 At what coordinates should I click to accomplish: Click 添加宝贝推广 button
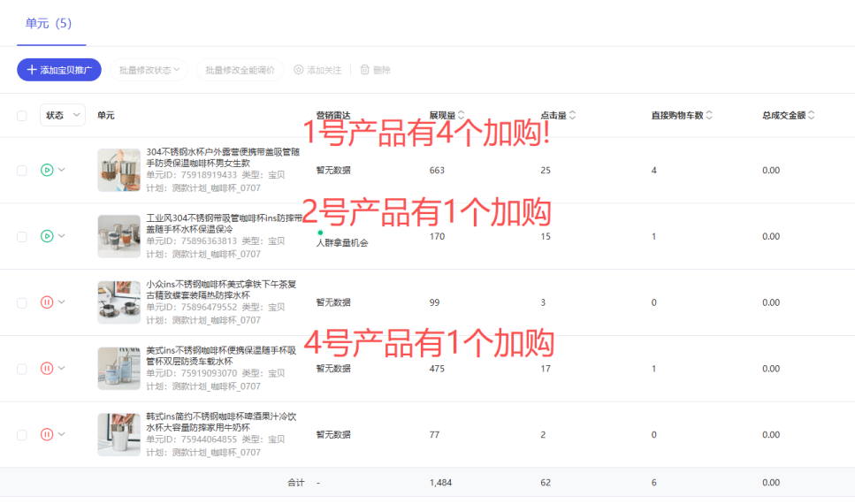(x=59, y=70)
